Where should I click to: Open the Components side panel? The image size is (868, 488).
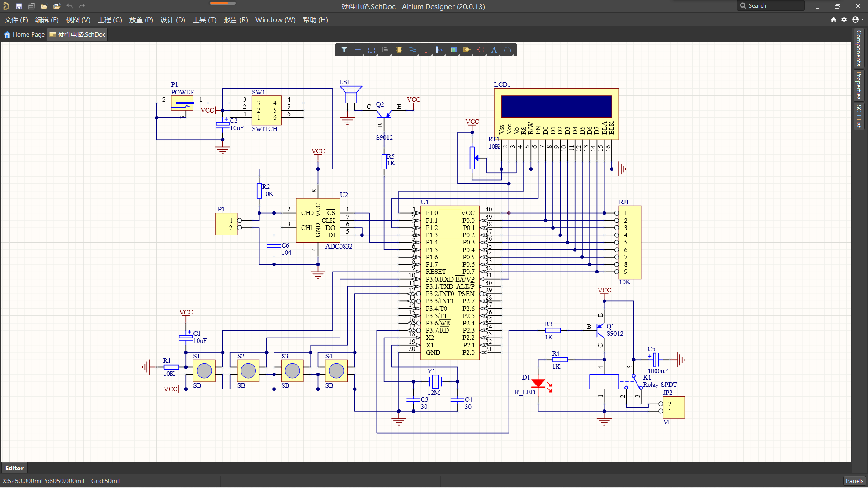(859, 48)
